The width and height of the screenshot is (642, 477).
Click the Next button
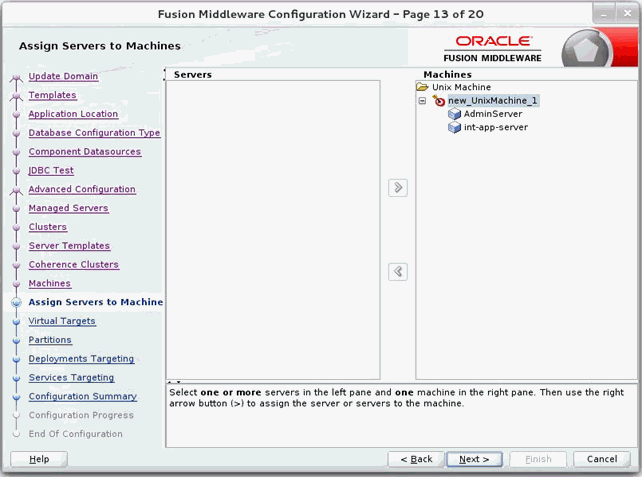[x=474, y=459]
